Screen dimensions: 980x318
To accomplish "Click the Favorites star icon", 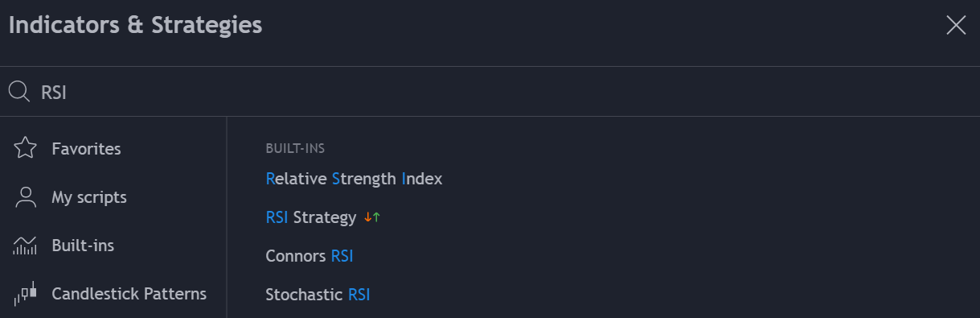I will click(26, 148).
